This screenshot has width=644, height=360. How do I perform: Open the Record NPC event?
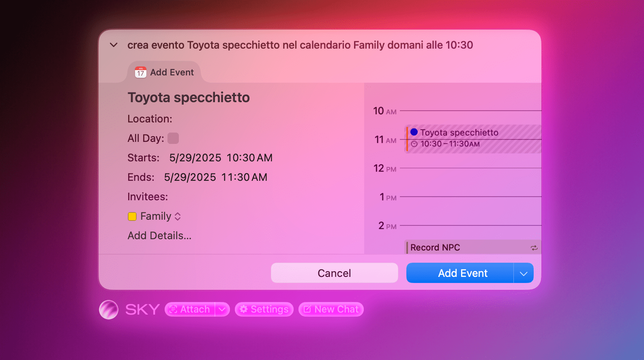tap(473, 247)
